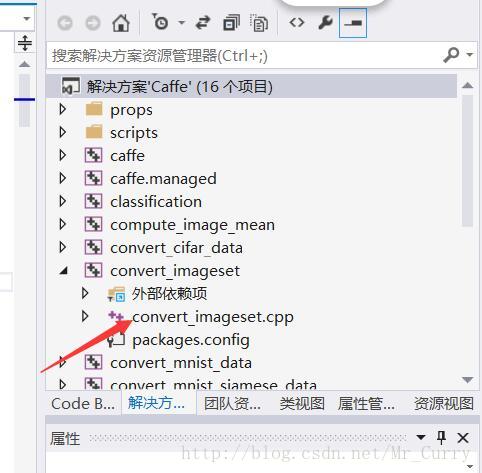Expand the caffe.managed project
The width and height of the screenshot is (482, 473).
click(x=63, y=178)
